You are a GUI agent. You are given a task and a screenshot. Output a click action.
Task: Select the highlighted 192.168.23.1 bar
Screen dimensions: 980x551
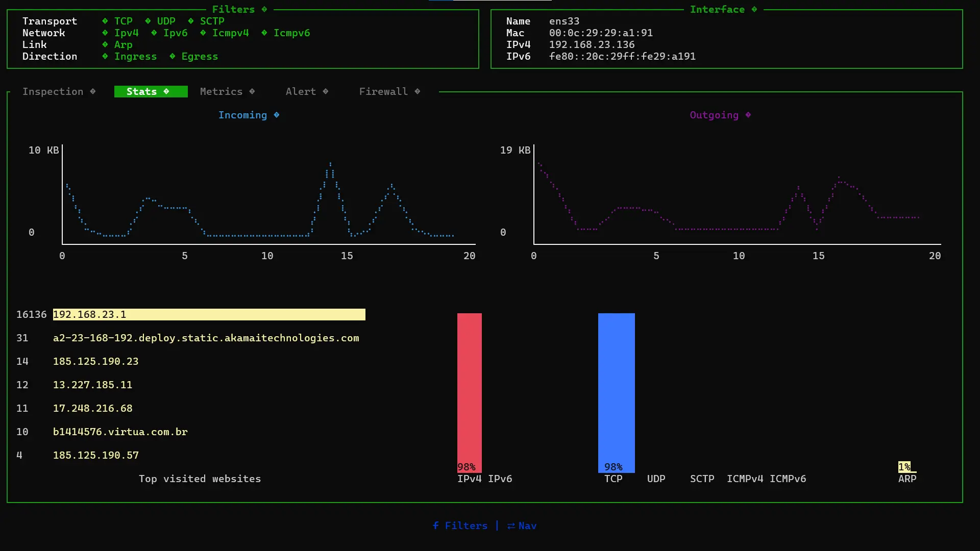209,314
